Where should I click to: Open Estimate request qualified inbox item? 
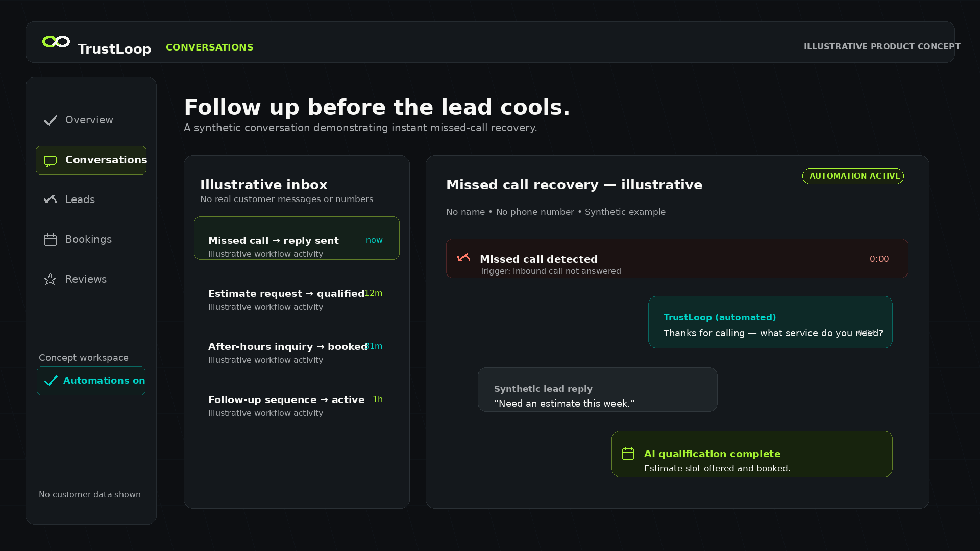click(297, 299)
